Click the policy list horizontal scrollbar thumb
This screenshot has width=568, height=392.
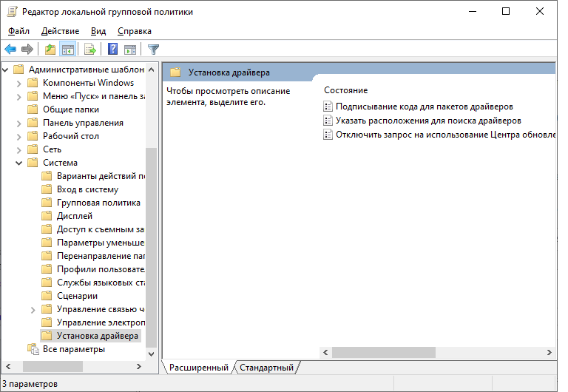coord(384,352)
